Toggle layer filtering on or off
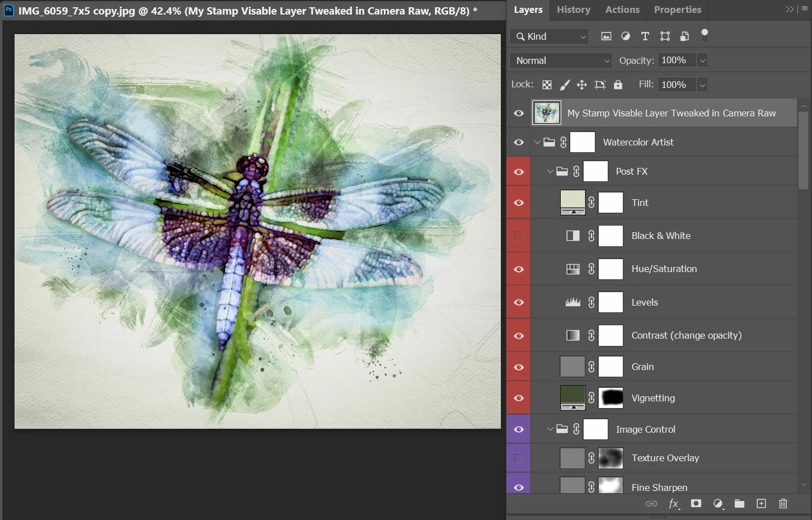 [x=705, y=36]
